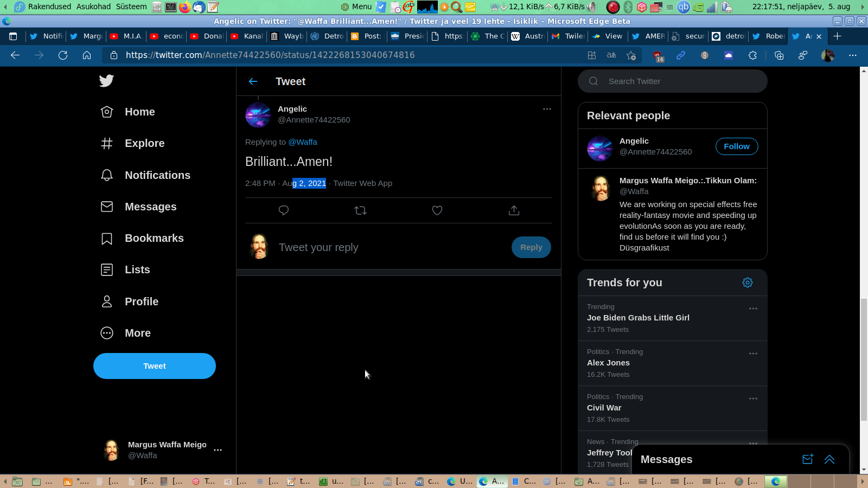The width and height of the screenshot is (868, 488).
Task: Open the translate page icon in address bar
Action: (x=611, y=55)
